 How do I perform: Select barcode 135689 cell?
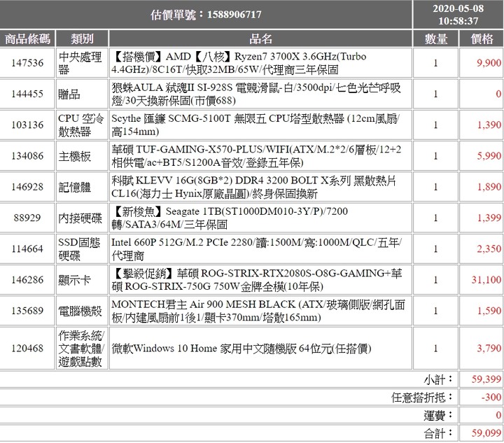[27, 311]
